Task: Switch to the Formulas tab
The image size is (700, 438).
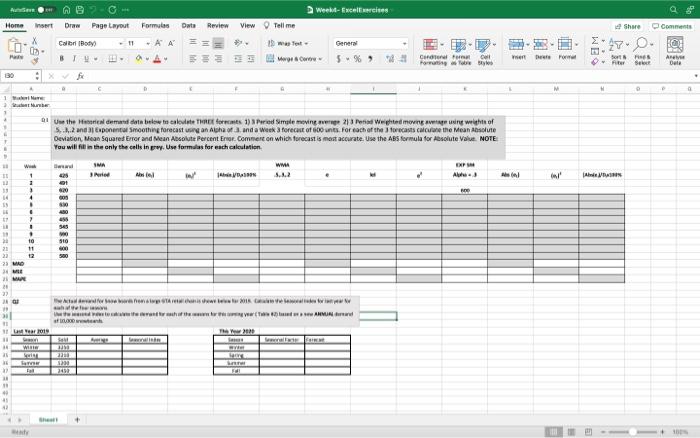Action: [x=155, y=26]
